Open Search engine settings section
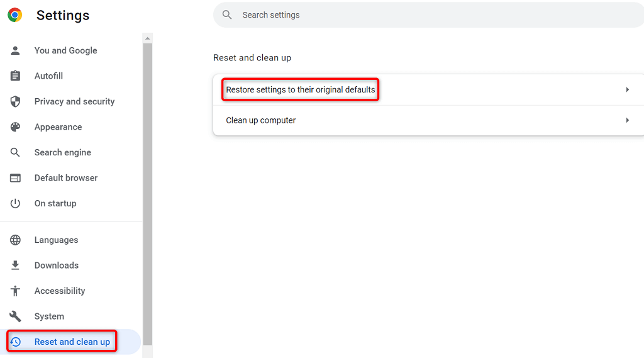Image resolution: width=644 pixels, height=358 pixels. 62,152
